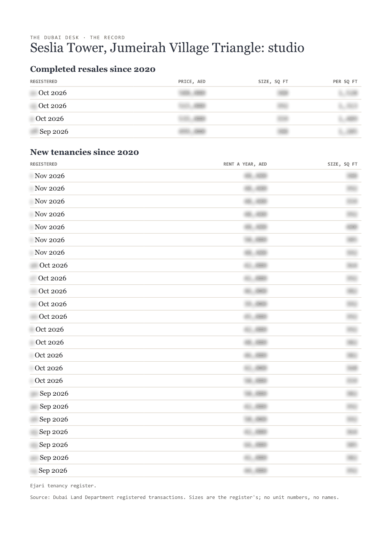Click the 'Rent a year, AED' column header
392x554 pixels.
(245, 164)
